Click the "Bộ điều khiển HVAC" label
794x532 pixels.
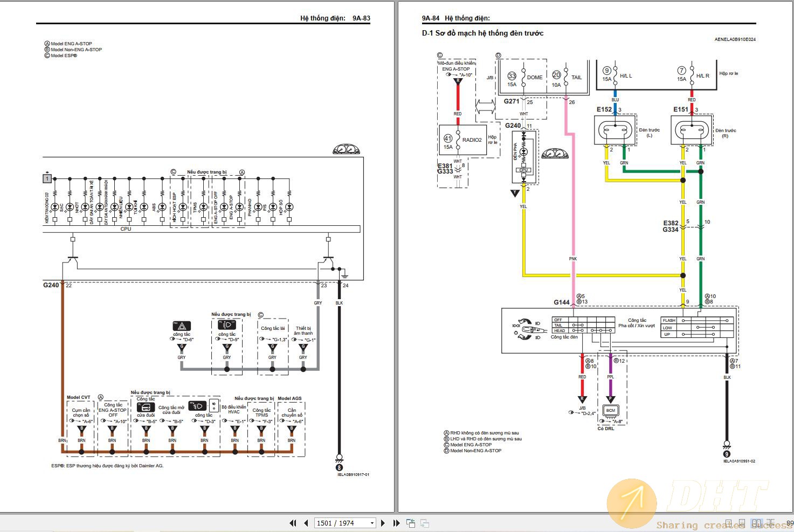tap(233, 409)
